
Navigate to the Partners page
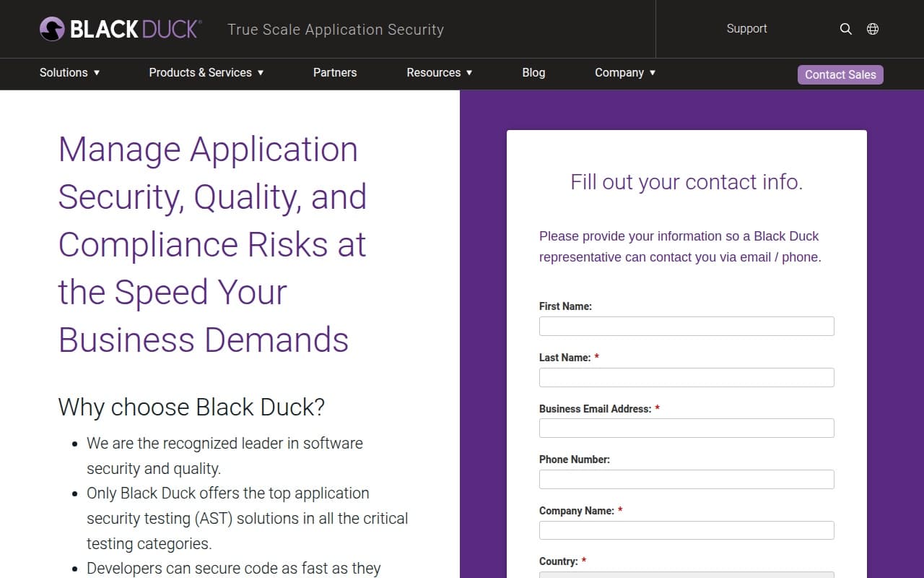point(335,73)
